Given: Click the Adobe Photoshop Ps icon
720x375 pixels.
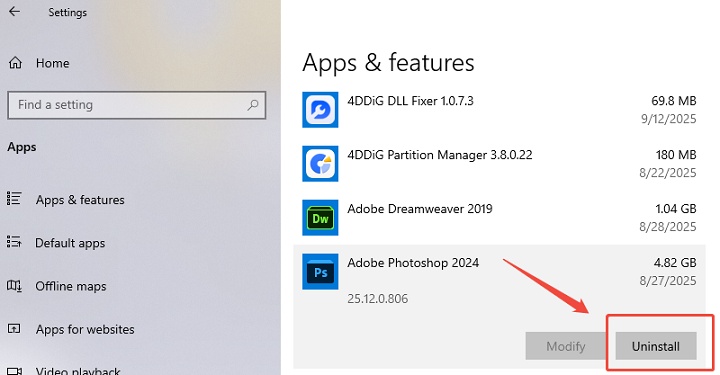Looking at the screenshot, I should click(320, 272).
